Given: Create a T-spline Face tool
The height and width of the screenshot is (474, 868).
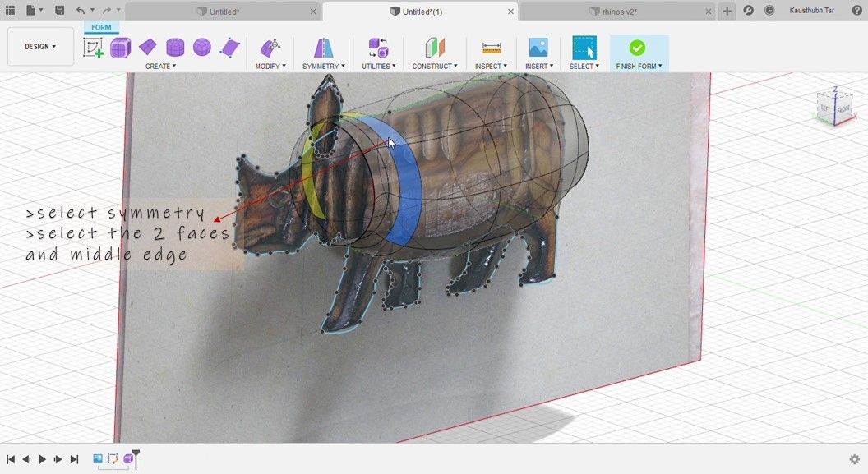Looking at the screenshot, I should [229, 48].
